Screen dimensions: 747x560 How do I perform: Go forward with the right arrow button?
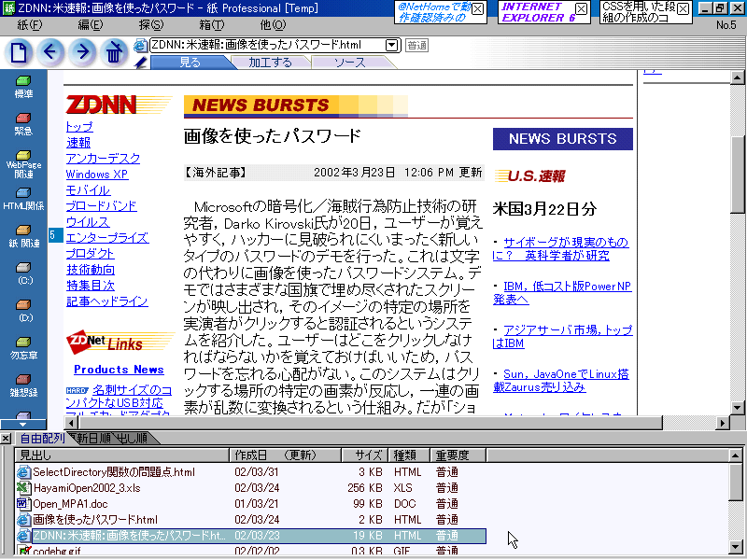[x=83, y=51]
